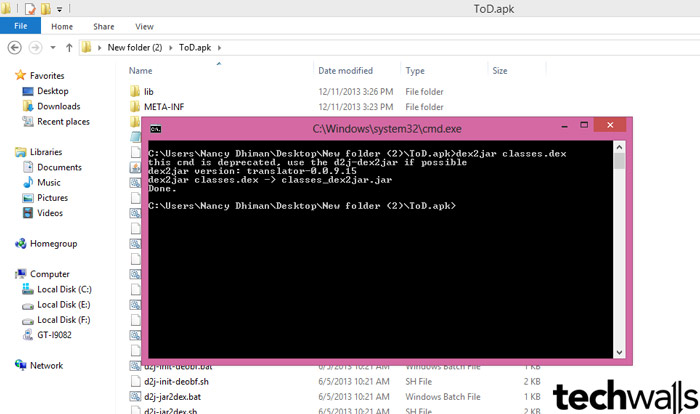The height and width of the screenshot is (414, 700).
Task: Click New folder icon in quick access toolbar
Action: (x=46, y=8)
